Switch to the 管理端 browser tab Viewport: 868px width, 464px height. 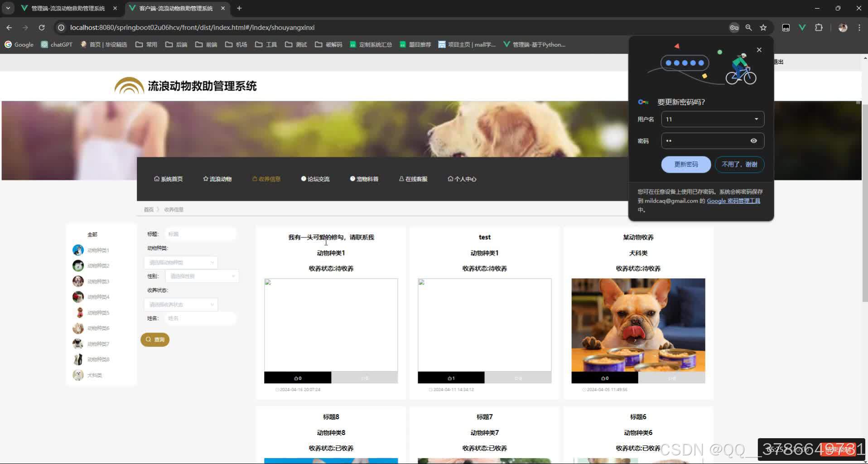click(x=68, y=8)
